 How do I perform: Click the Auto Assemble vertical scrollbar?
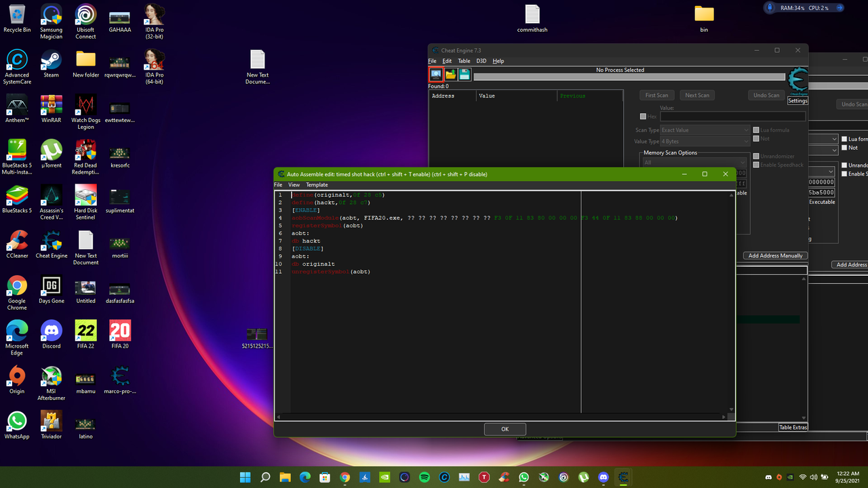click(x=731, y=302)
